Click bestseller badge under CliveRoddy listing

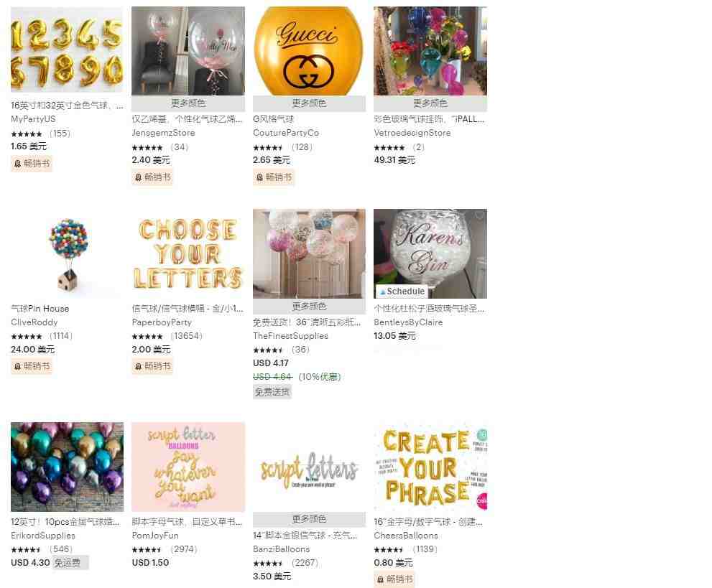tap(32, 365)
